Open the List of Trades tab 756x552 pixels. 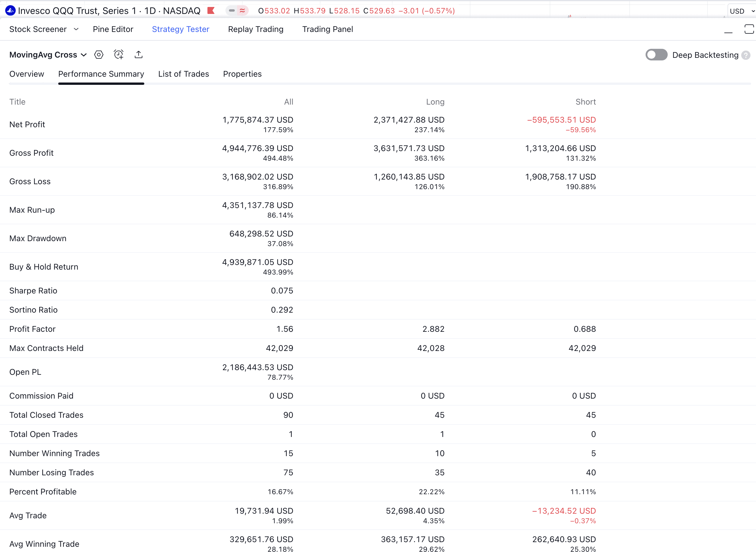183,74
